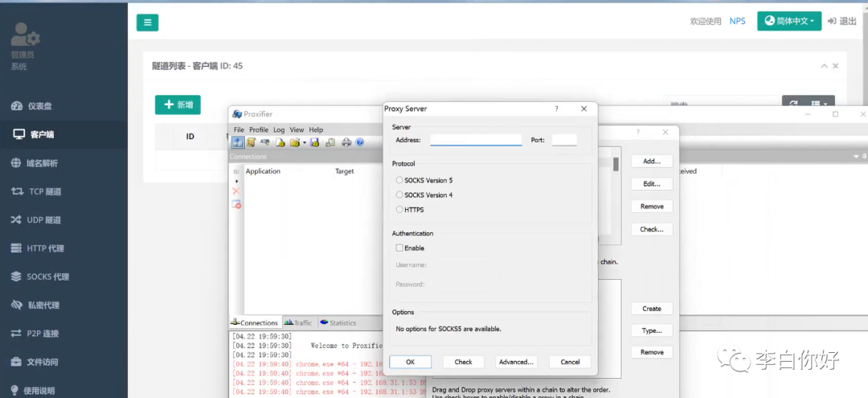Click Save Profile floppy toolbar icon
Viewport: 868px width, 398px height.
click(x=314, y=142)
